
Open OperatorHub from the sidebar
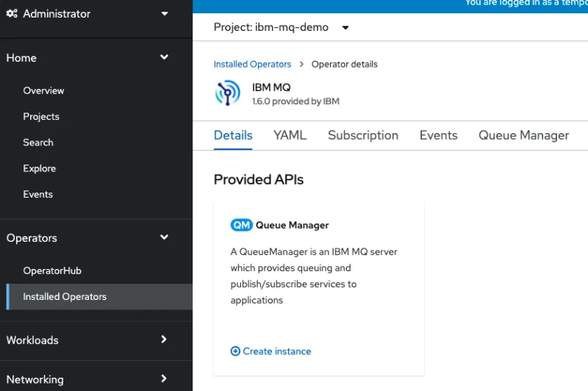point(52,270)
